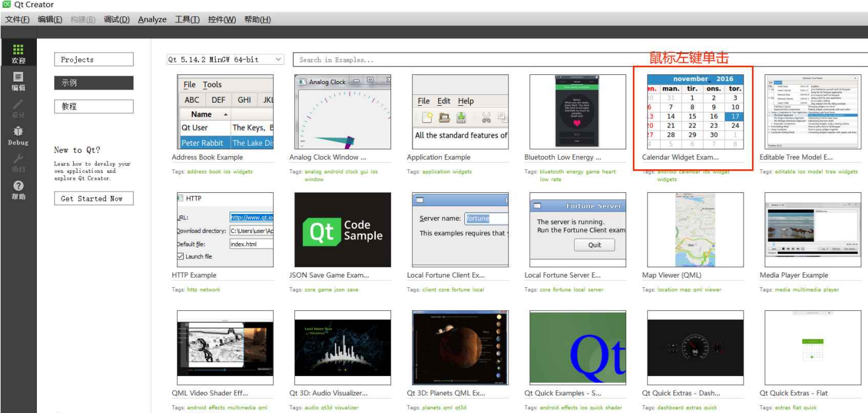The height and width of the screenshot is (413, 868).
Task: Click the 'New to Qt?' heading text
Action: pyautogui.click(x=77, y=150)
